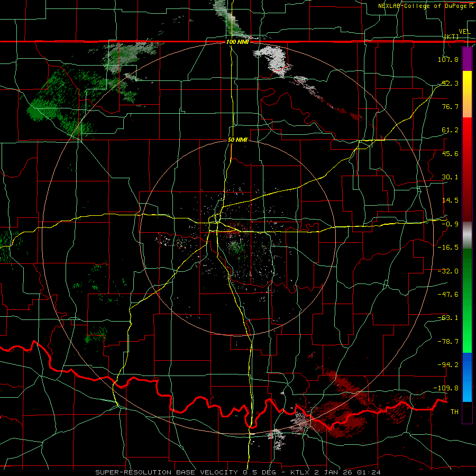Select the -32.0 legend value
Screen dimensions: 476x476
click(448, 271)
